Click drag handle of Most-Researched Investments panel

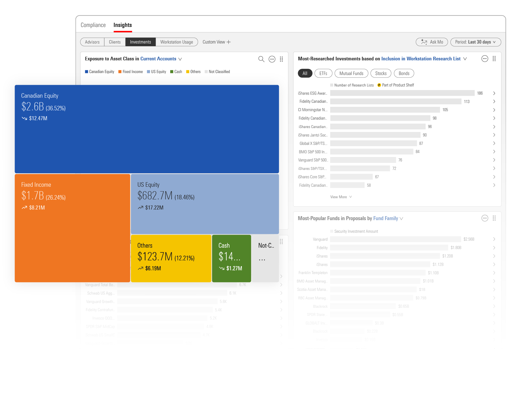click(494, 59)
